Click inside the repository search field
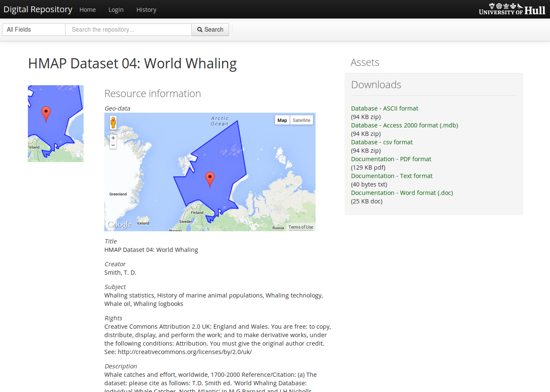This screenshot has width=550, height=392. (x=128, y=29)
